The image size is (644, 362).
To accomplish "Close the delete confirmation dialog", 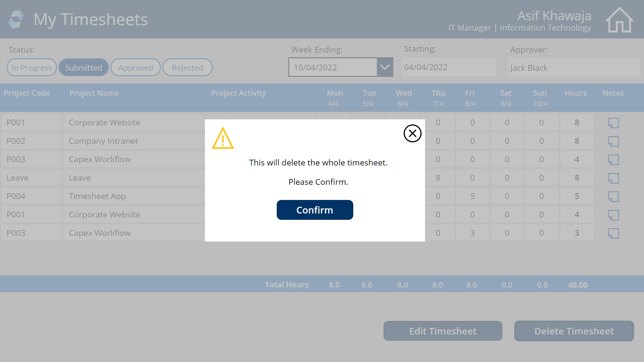I will (412, 133).
